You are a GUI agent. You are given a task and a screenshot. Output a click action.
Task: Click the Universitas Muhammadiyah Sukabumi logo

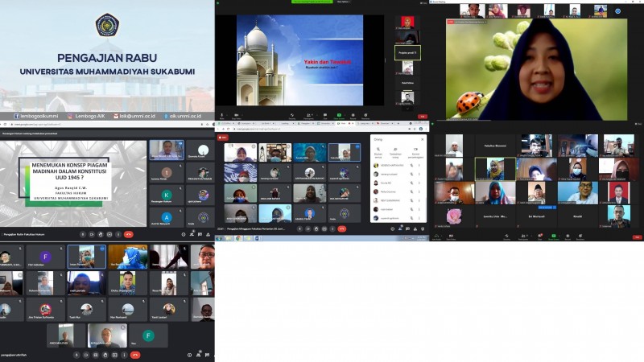coord(107,26)
